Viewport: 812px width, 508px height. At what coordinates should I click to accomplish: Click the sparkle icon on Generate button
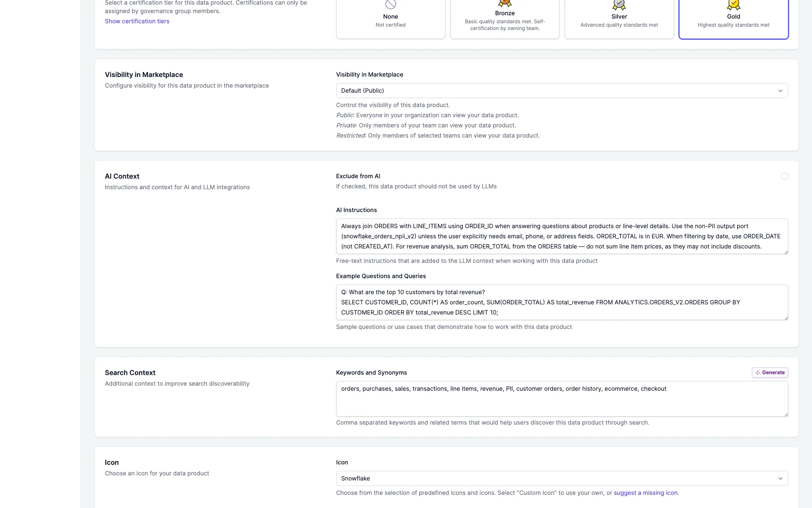click(758, 373)
